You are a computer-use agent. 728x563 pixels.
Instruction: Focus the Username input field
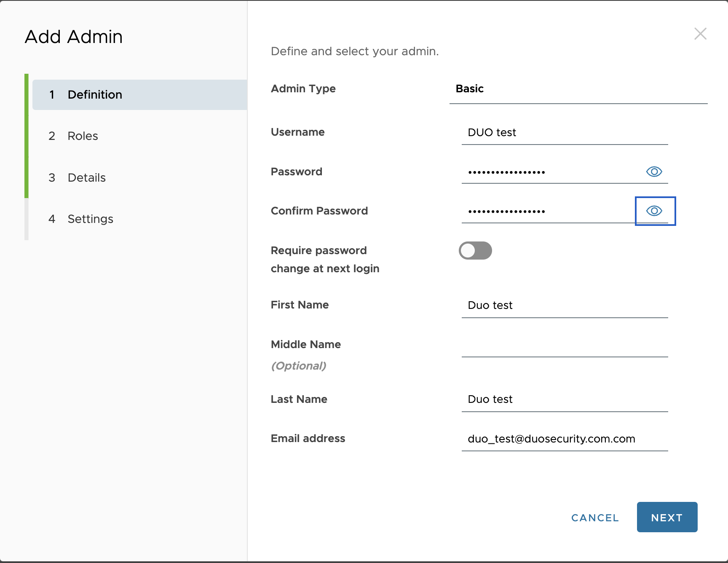point(565,133)
